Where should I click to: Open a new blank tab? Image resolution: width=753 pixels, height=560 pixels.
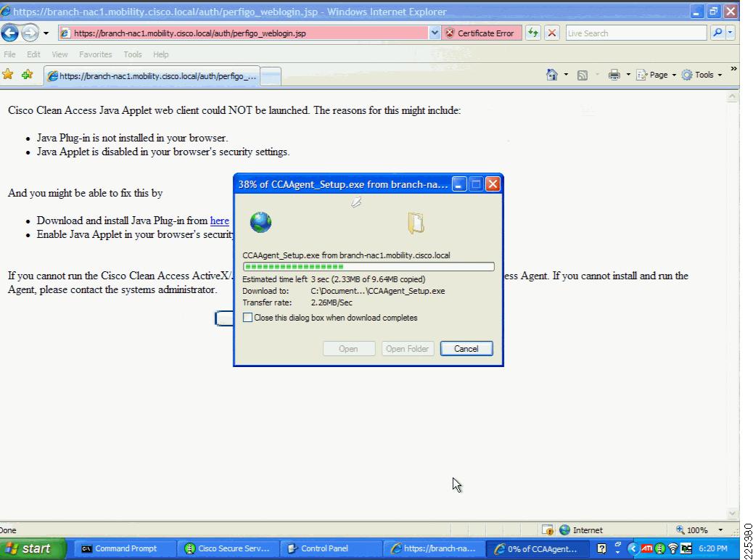click(271, 76)
